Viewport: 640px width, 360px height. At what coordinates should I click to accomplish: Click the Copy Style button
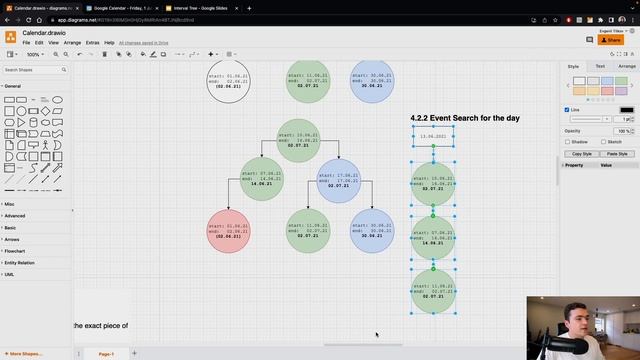point(582,154)
